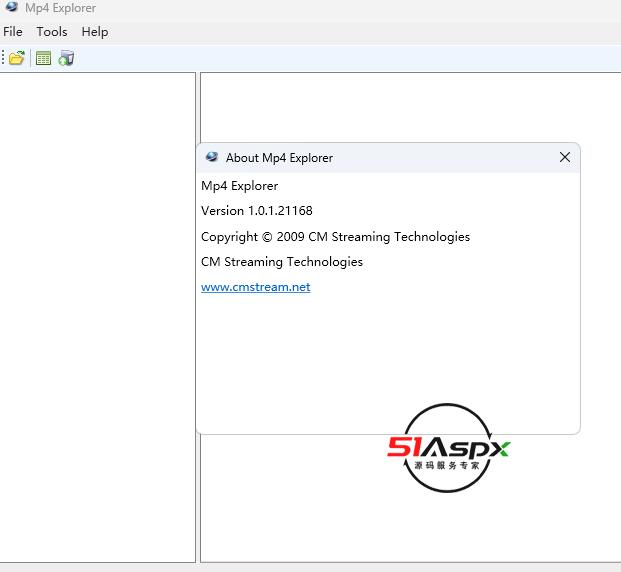The image size is (621, 572).
Task: Open the Help menu
Action: point(95,32)
